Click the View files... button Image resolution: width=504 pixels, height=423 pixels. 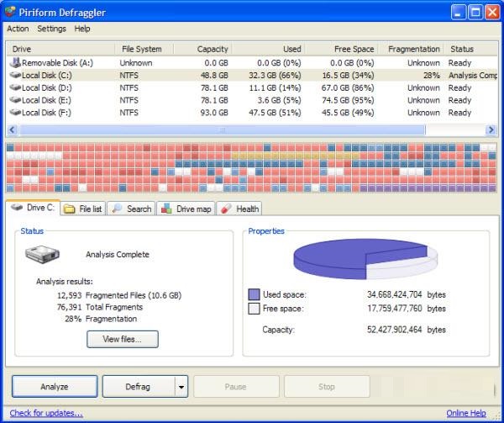[x=123, y=340]
